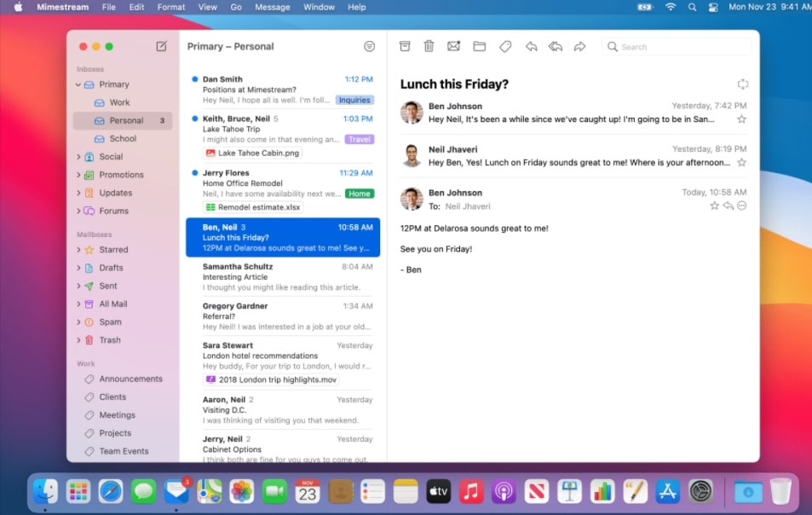The width and height of the screenshot is (812, 515).
Task: Click the mark as unread envelope icon
Action: click(x=453, y=47)
